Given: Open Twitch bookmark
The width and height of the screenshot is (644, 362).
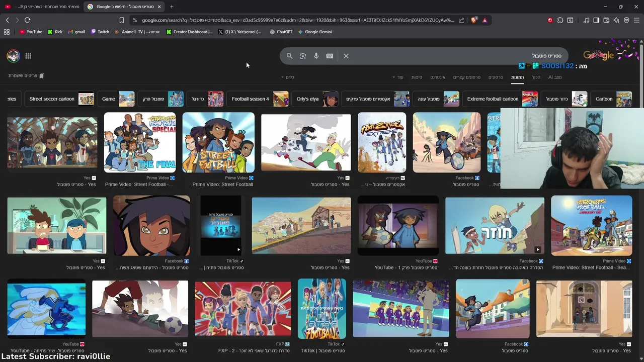Looking at the screenshot, I should (100, 32).
